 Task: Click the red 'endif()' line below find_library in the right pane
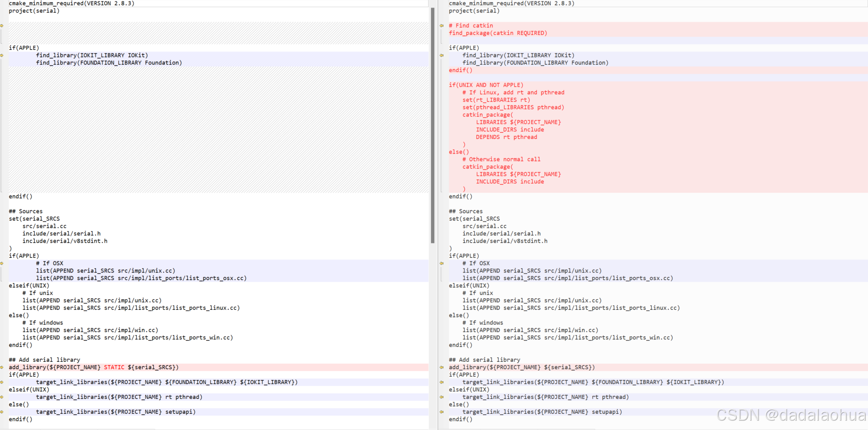coord(460,70)
